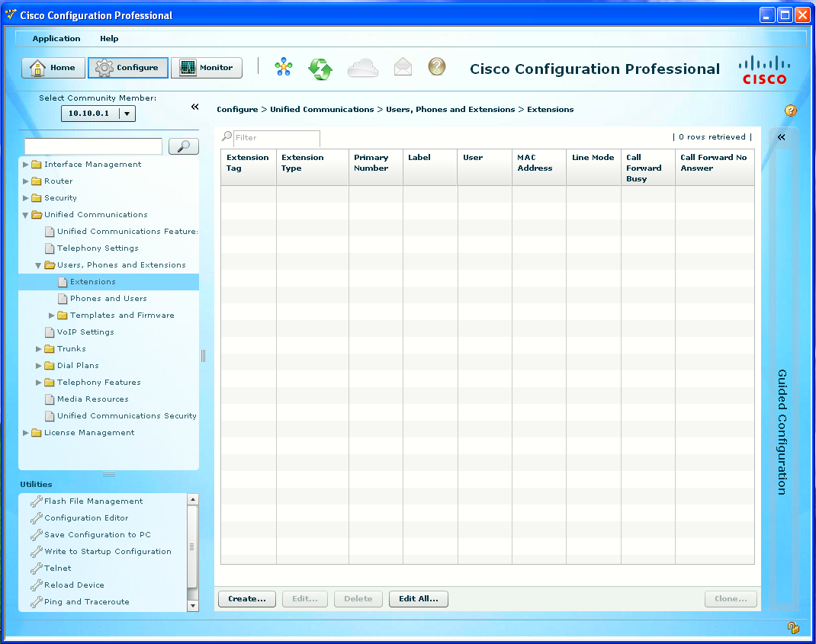
Task: Open Reload Device utility
Action: click(x=74, y=585)
